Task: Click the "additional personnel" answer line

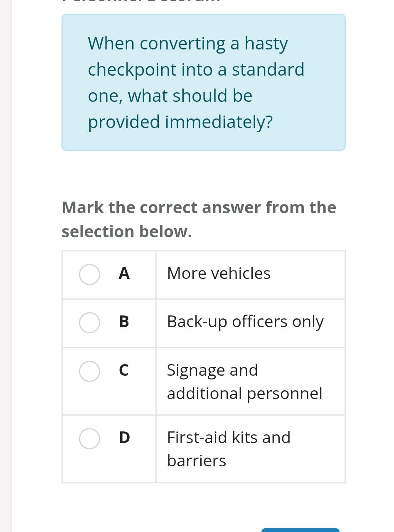Action: [x=244, y=393]
